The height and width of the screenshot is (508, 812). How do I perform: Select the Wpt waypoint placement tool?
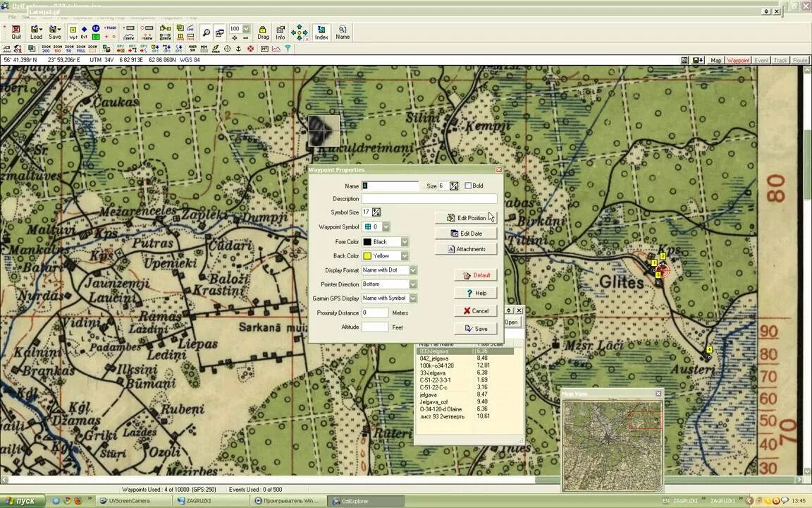click(73, 32)
